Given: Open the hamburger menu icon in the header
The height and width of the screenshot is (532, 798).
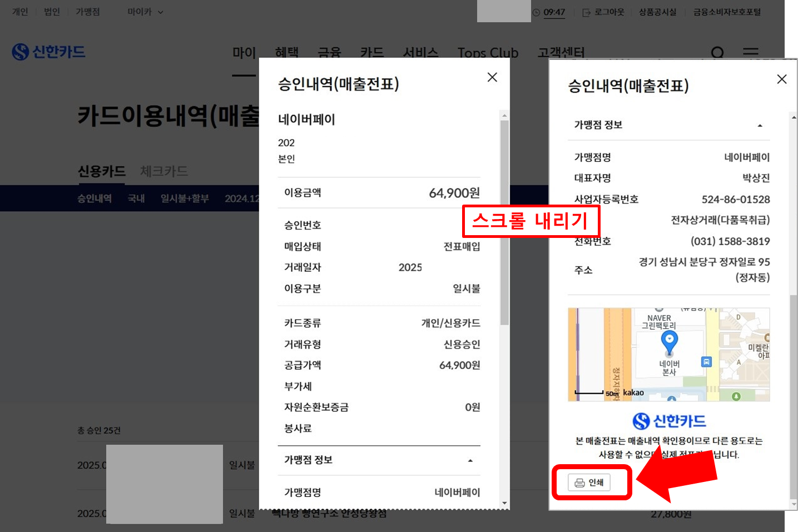Looking at the screenshot, I should click(x=751, y=53).
